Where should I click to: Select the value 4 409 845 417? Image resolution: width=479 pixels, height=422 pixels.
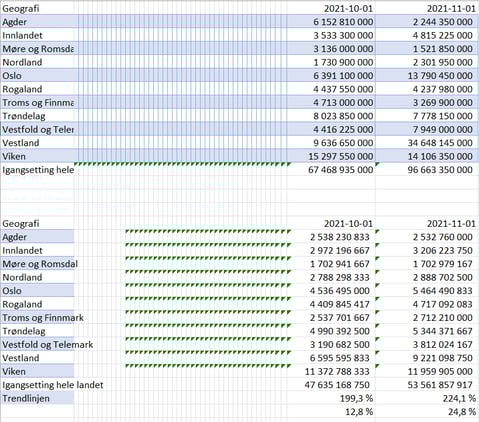[340, 304]
